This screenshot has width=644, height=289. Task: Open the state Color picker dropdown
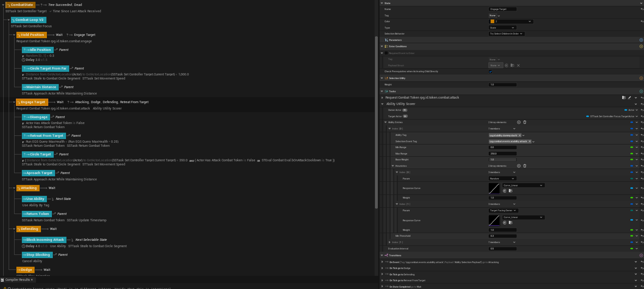[x=511, y=21]
